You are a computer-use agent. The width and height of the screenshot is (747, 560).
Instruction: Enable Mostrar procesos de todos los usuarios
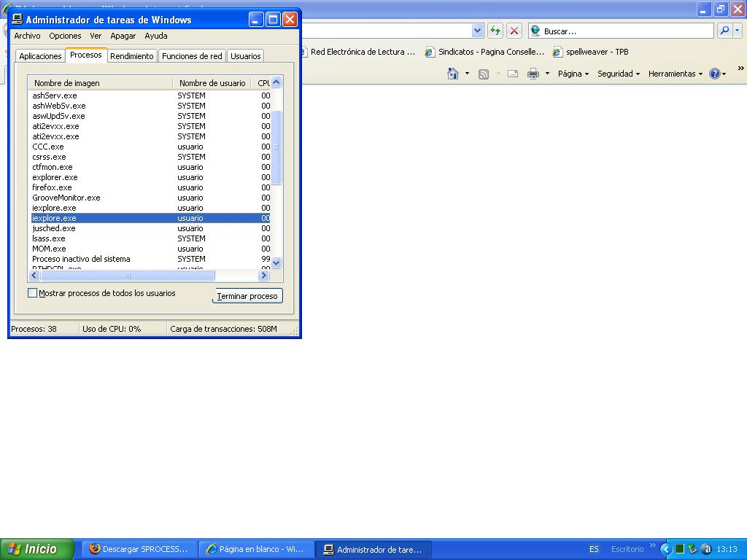click(x=32, y=293)
